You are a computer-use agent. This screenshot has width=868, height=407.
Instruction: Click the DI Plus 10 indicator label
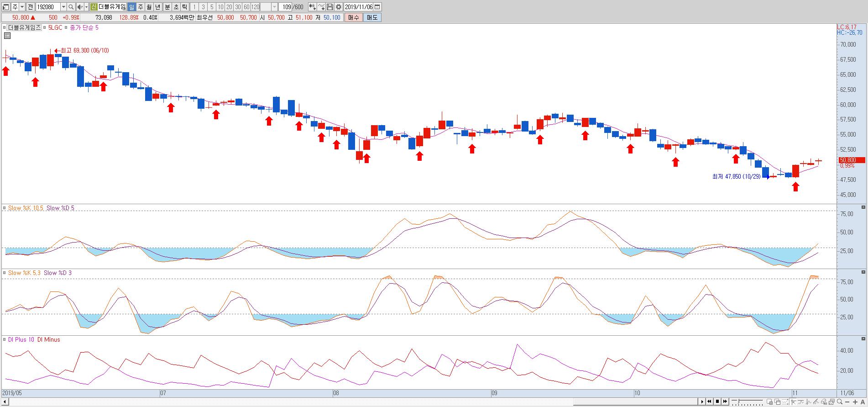click(x=22, y=339)
